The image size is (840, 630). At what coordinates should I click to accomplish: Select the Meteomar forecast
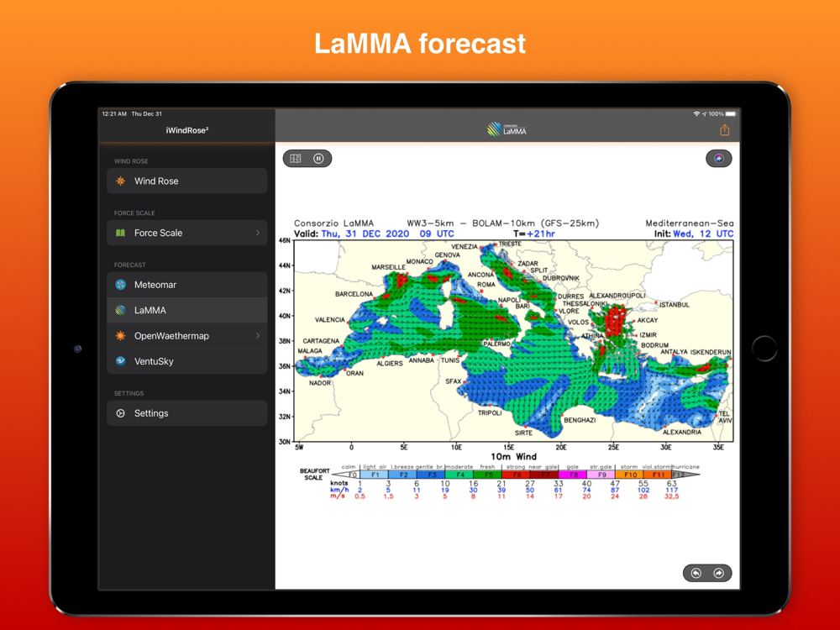[x=187, y=285]
